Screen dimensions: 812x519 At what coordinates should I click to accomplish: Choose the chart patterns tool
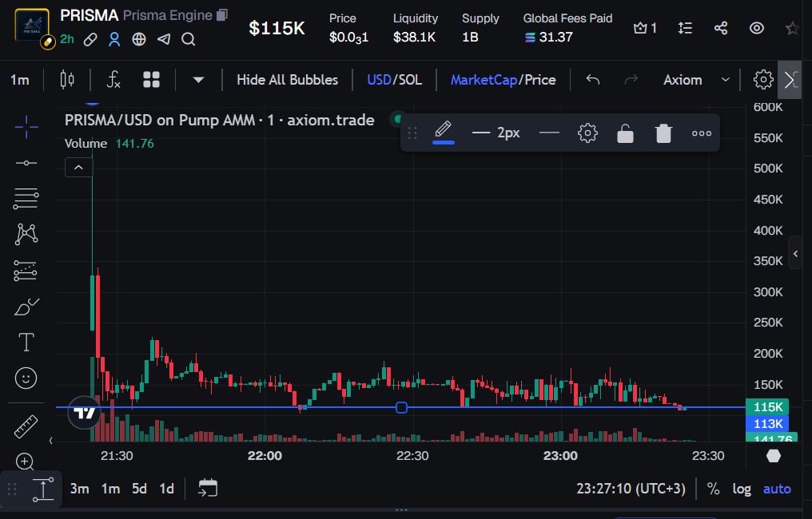point(26,234)
